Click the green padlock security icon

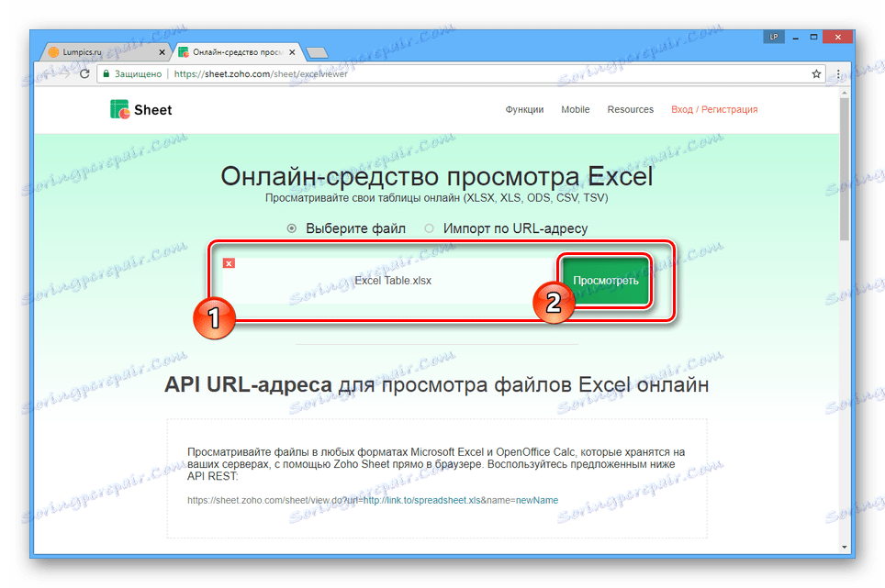pyautogui.click(x=105, y=74)
